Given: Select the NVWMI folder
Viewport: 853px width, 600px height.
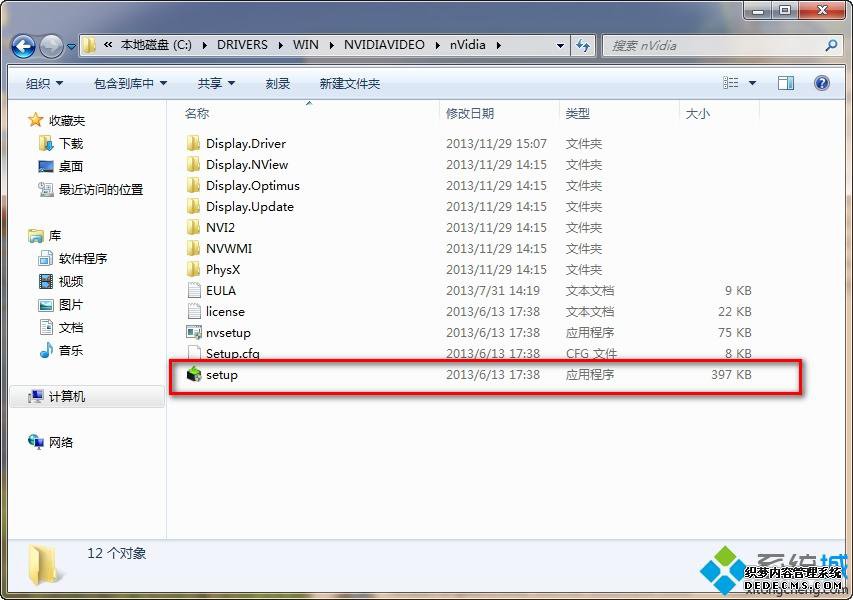Looking at the screenshot, I should [x=228, y=249].
